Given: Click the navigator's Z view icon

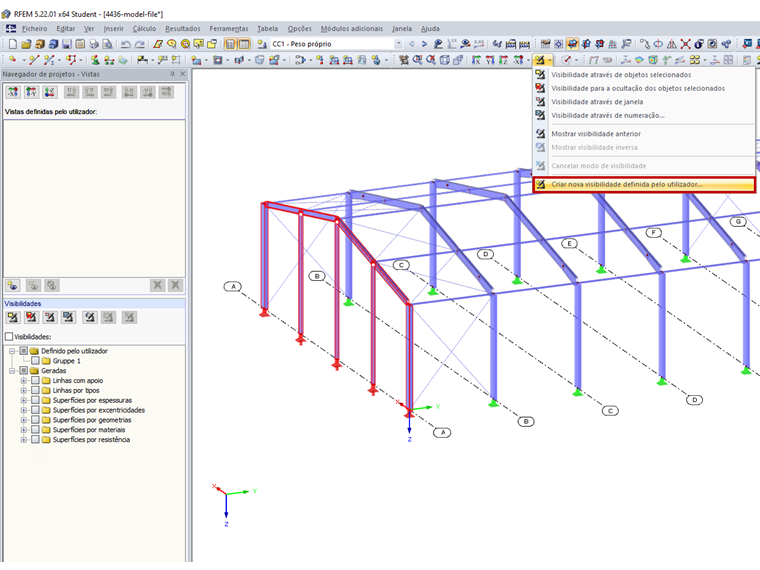Looking at the screenshot, I should (50, 92).
